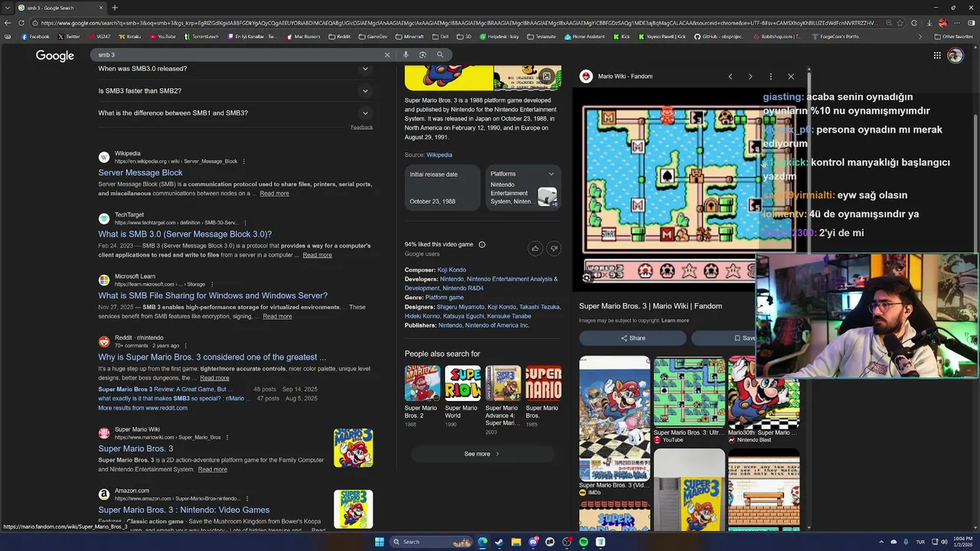This screenshot has width=980, height=551.
Task: Open options menu for Wikipedia result
Action: tap(244, 161)
